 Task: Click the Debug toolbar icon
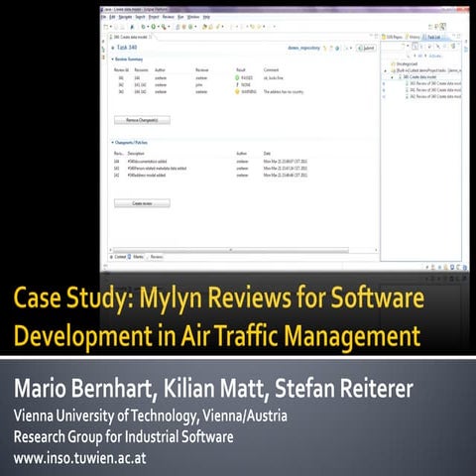144,27
